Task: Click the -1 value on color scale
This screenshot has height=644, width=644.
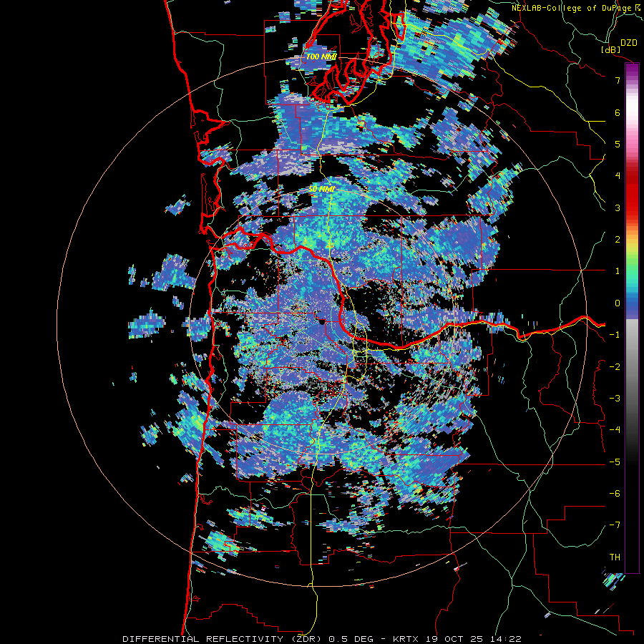Action: tap(615, 335)
